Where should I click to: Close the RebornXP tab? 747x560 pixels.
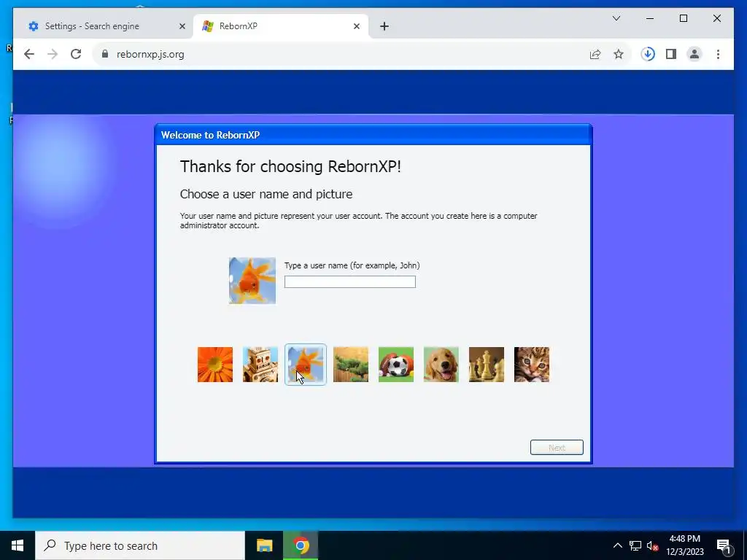point(356,26)
